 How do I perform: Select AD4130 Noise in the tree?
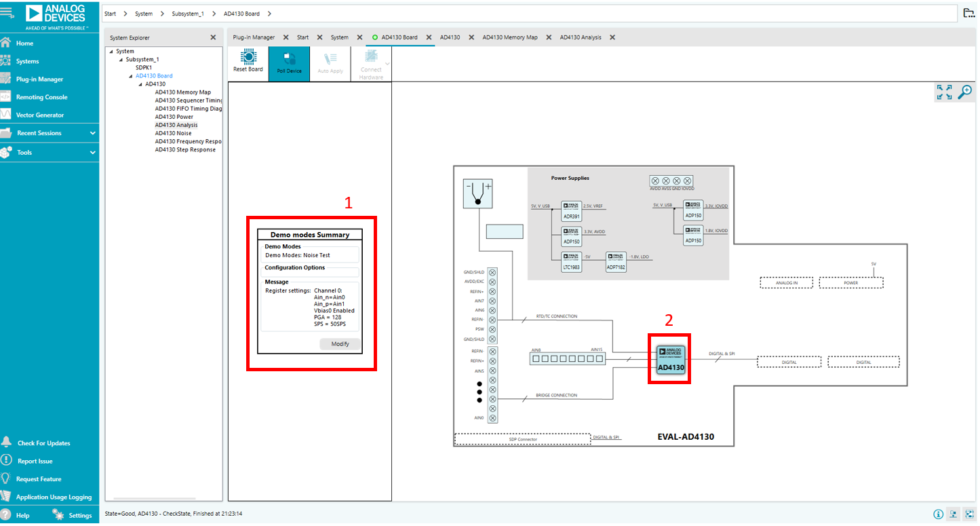(x=173, y=133)
